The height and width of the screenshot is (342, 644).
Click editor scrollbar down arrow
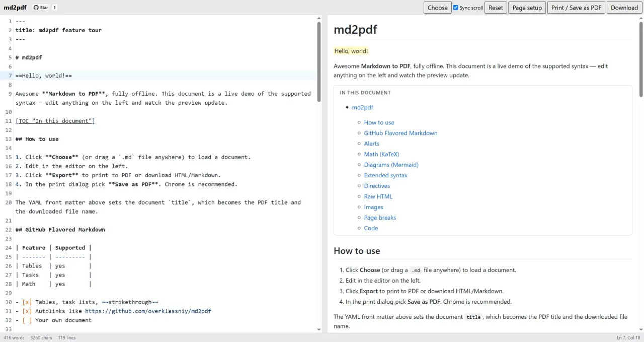point(319,329)
